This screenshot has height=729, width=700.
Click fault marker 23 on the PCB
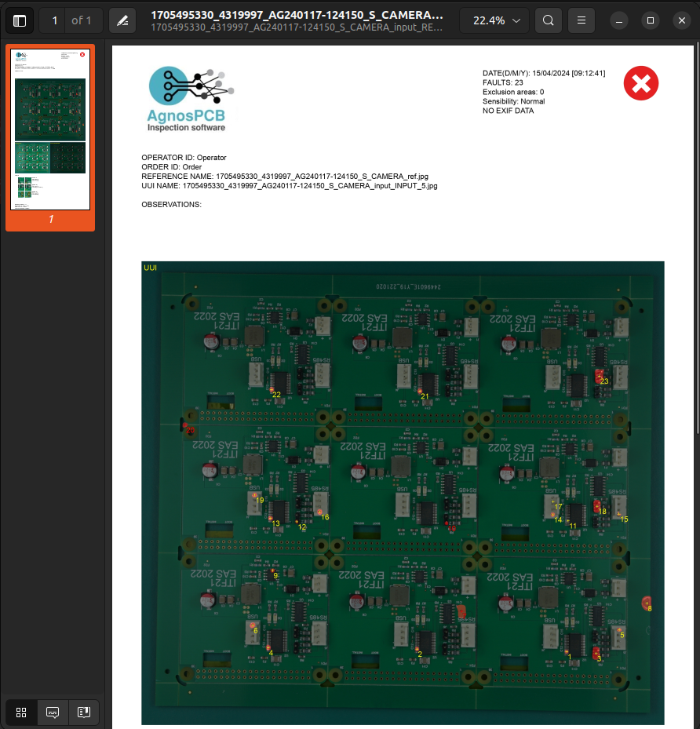point(601,378)
